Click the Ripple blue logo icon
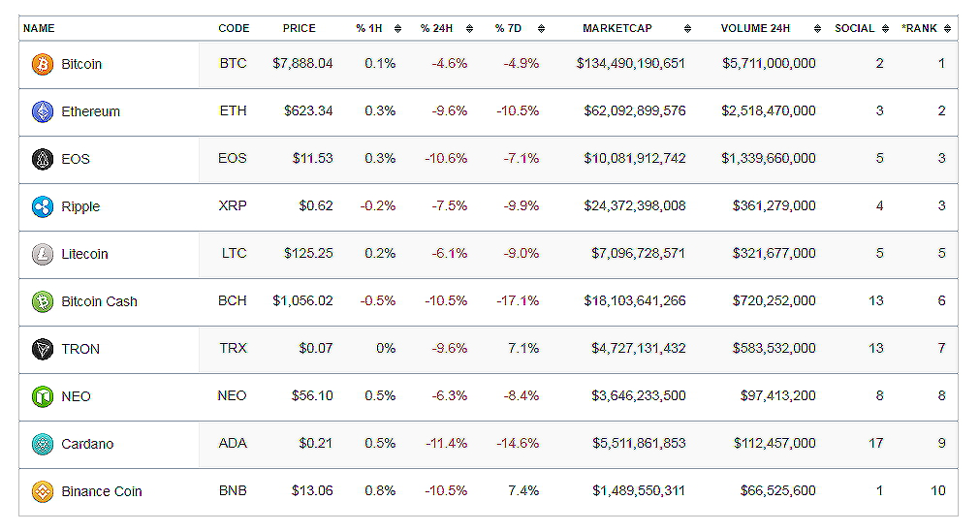Image resolution: width=980 pixels, height=532 pixels. coord(43,206)
